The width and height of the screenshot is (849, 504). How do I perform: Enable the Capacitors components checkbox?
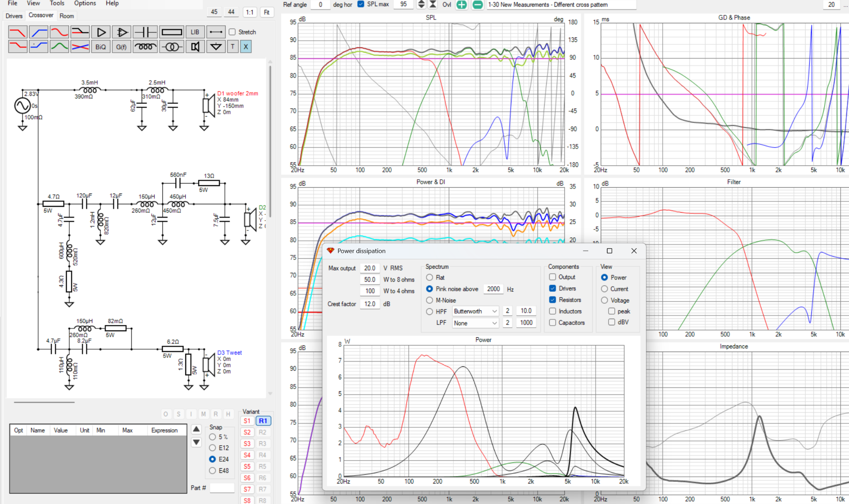pos(553,322)
